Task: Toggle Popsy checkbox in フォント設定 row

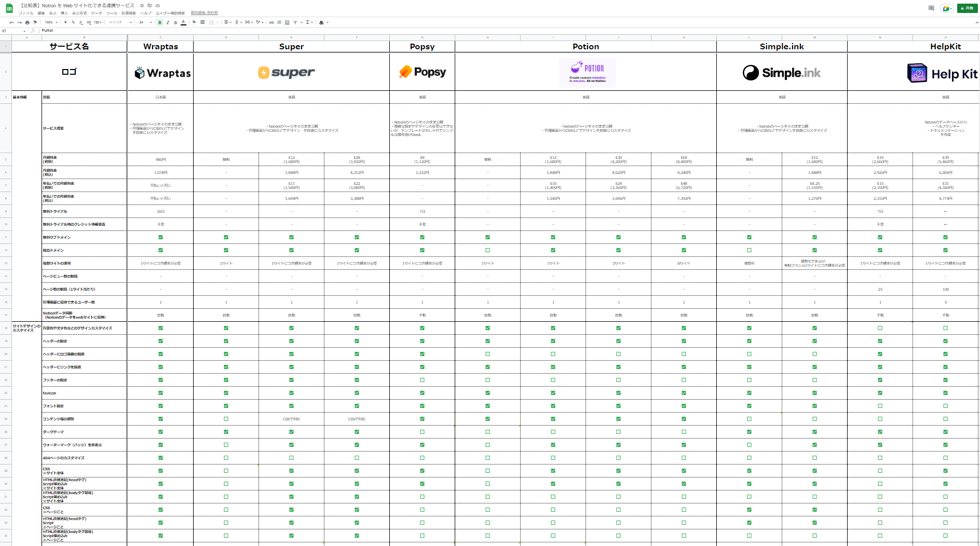Action: coord(422,406)
